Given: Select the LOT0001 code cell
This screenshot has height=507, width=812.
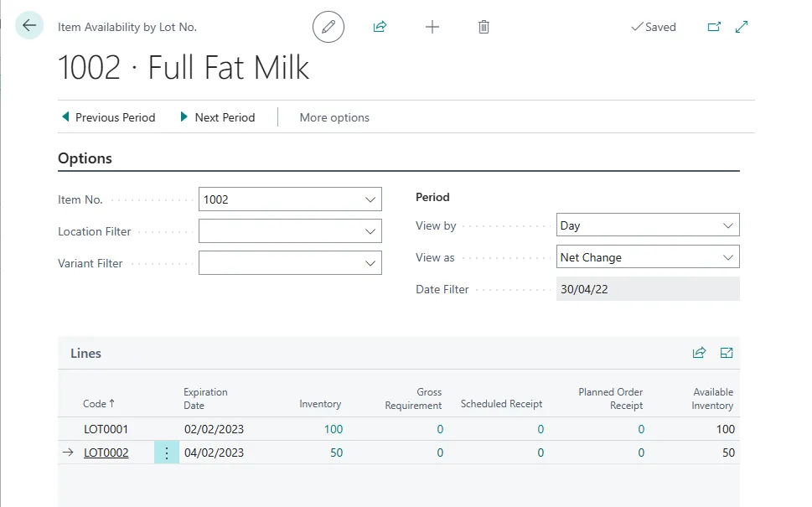Looking at the screenshot, I should pyautogui.click(x=106, y=429).
